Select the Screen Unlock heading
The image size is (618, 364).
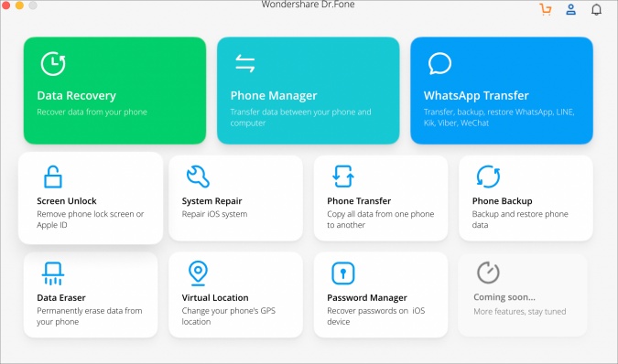coord(67,201)
